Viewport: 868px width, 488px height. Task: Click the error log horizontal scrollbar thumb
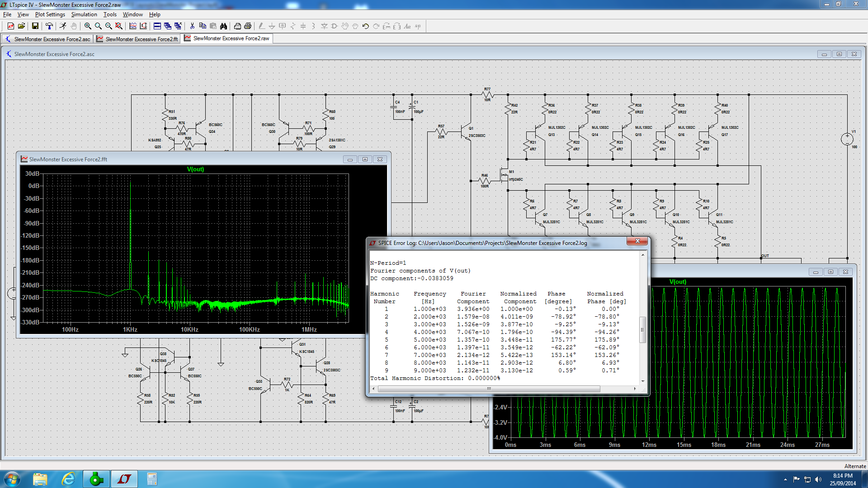(x=489, y=389)
